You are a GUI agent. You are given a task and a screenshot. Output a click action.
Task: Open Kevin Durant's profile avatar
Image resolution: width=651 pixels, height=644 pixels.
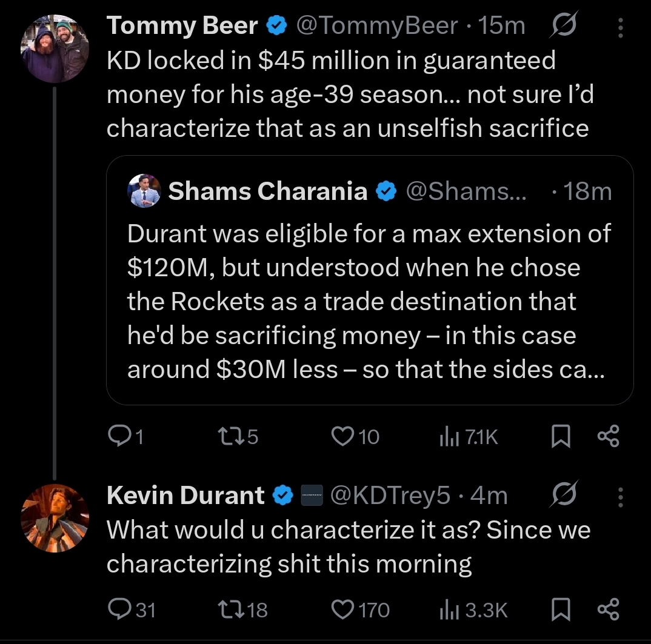(55, 519)
